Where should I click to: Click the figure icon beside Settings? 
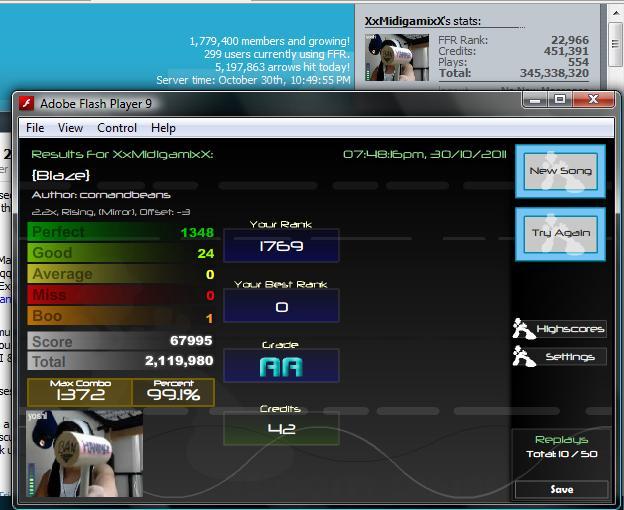coord(523,356)
